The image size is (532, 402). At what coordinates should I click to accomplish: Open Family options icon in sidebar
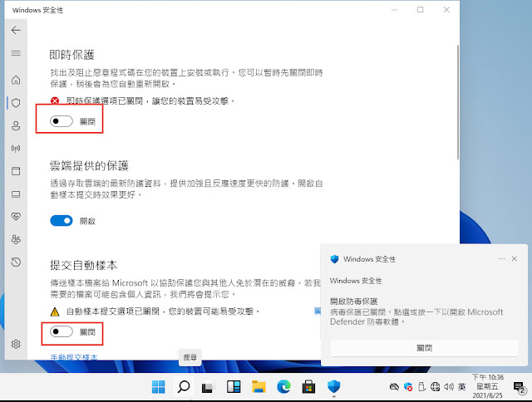[x=16, y=239]
